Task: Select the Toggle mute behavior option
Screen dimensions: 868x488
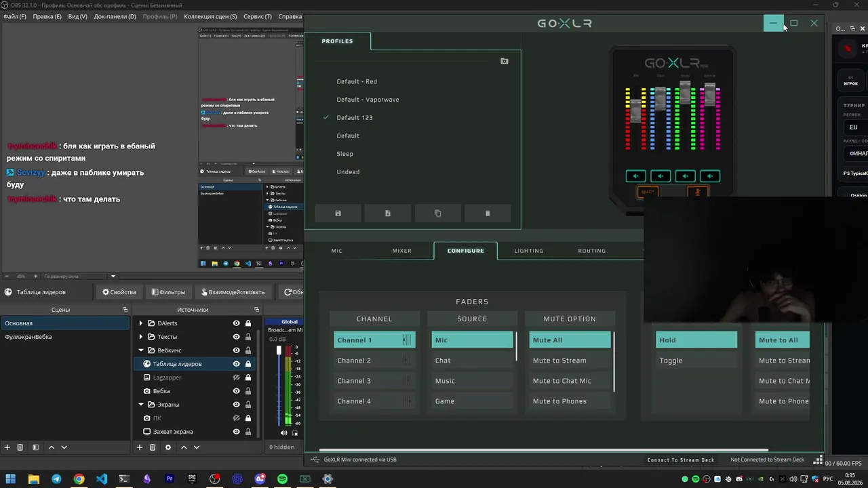Action: pos(696,361)
